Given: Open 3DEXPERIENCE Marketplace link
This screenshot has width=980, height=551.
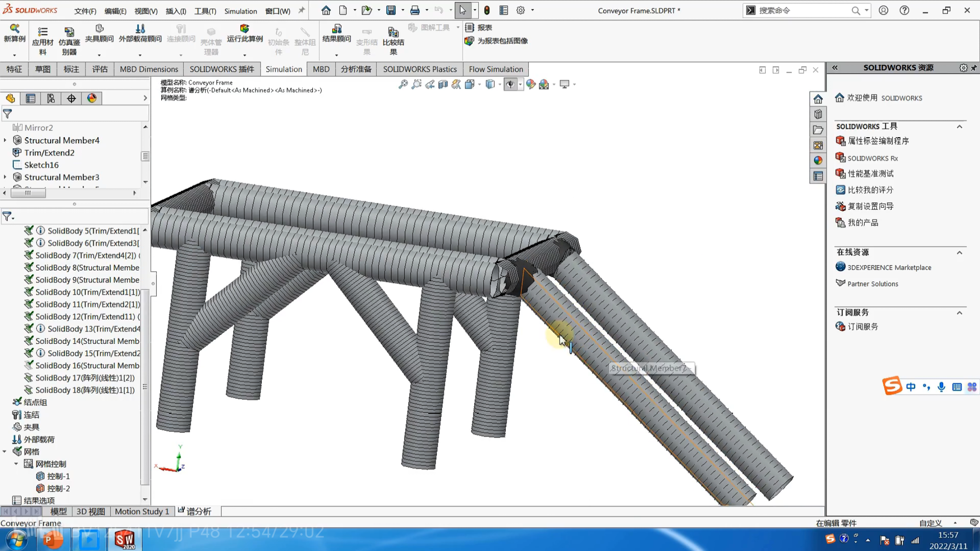Looking at the screenshot, I should pos(889,267).
